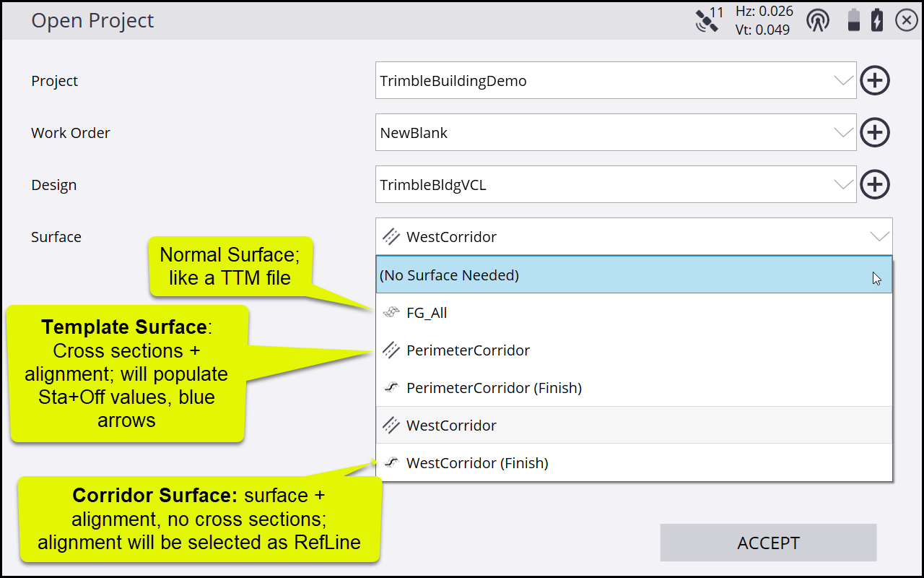Open the Design dropdown TrimbleBldgVCL
Image resolution: width=924 pixels, height=578 pixels.
click(x=843, y=185)
